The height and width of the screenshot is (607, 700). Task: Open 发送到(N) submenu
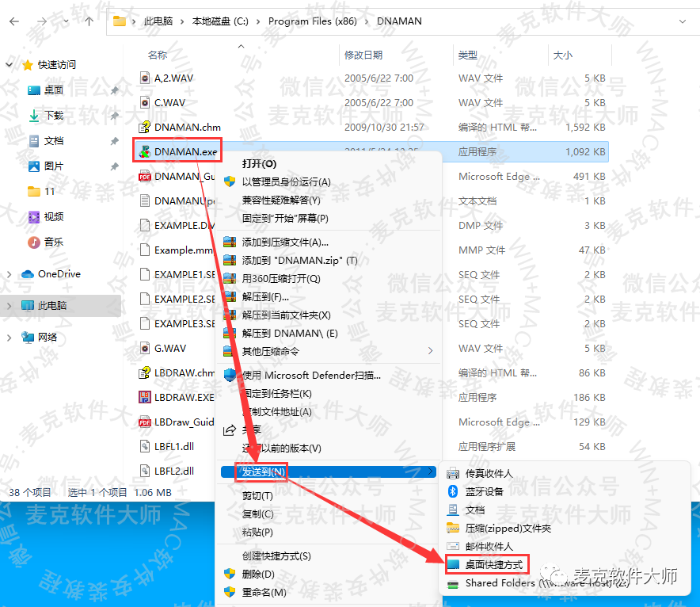[329, 471]
